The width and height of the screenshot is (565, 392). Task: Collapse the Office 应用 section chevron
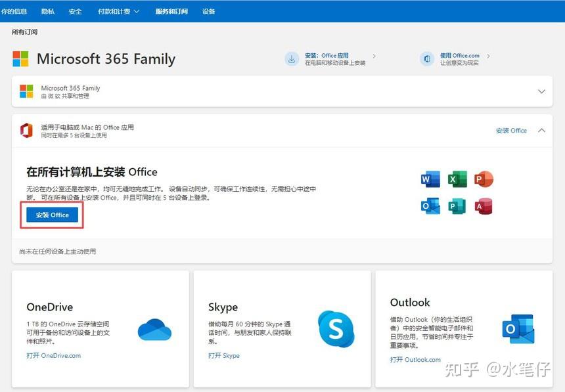tap(542, 130)
